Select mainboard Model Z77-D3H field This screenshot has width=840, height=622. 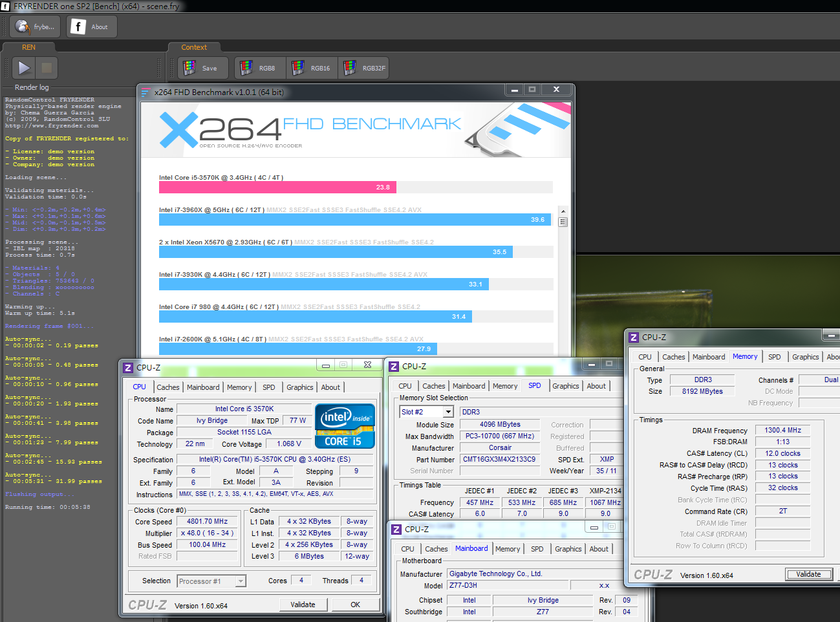pos(508,585)
